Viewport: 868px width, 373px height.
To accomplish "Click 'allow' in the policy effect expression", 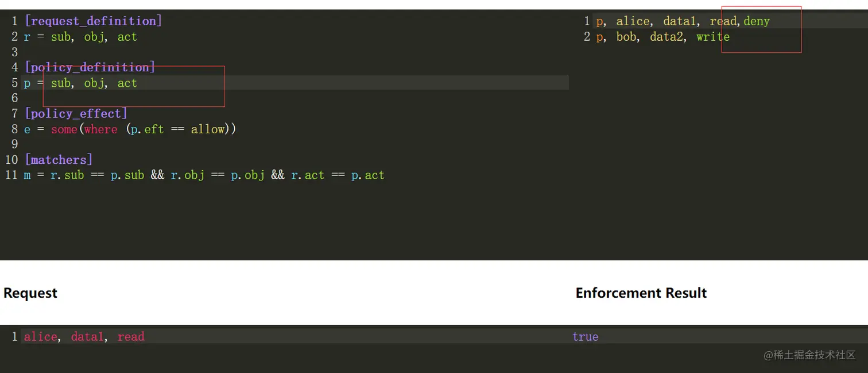I will 207,129.
